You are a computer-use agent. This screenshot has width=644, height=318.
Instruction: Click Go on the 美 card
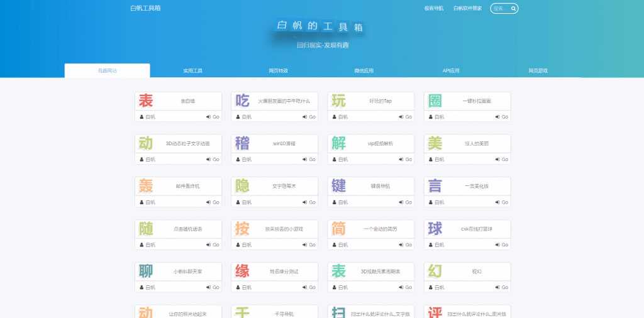(x=502, y=159)
